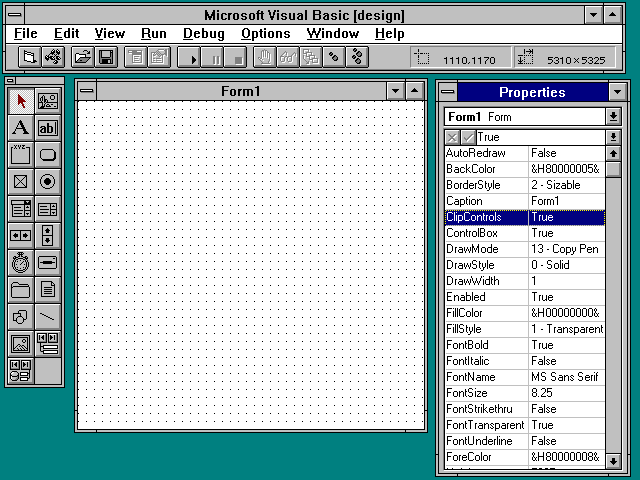This screenshot has width=640, height=480.
Task: Expand the Form1 object dropdown in Properties
Action: click(613, 117)
